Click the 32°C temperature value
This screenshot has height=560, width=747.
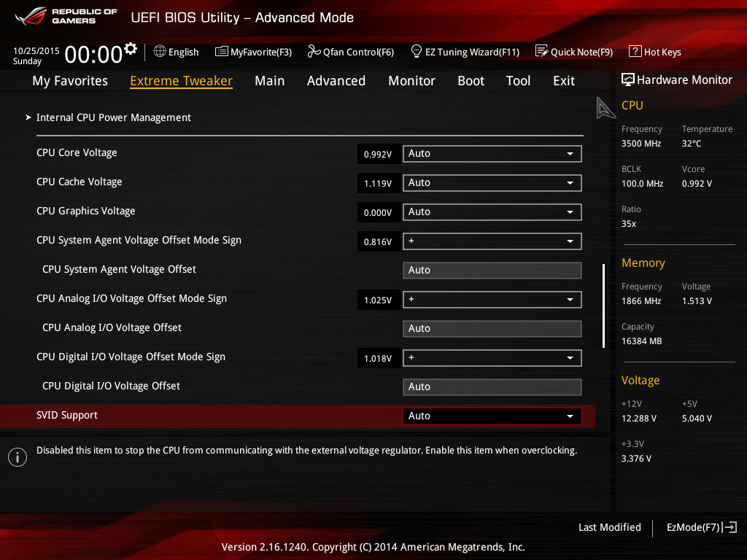click(692, 144)
